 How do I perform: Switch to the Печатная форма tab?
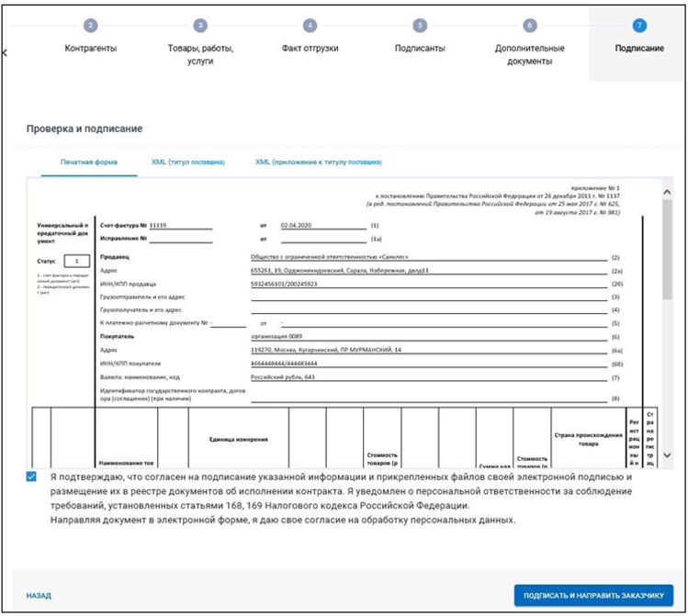[x=89, y=162]
